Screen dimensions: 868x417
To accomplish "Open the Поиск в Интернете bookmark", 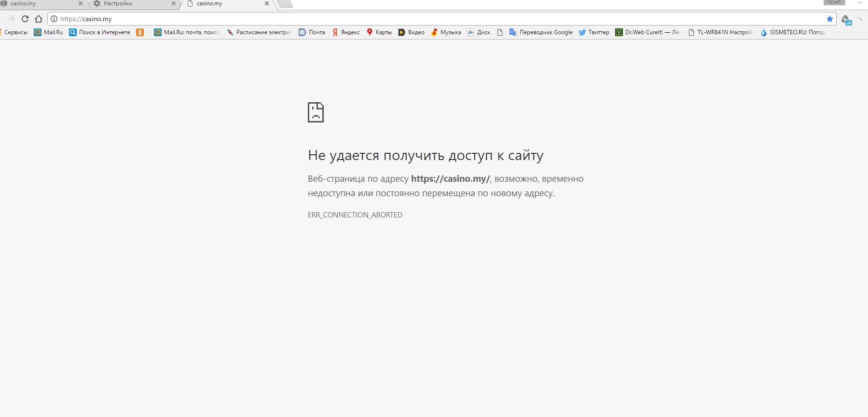I will (99, 32).
